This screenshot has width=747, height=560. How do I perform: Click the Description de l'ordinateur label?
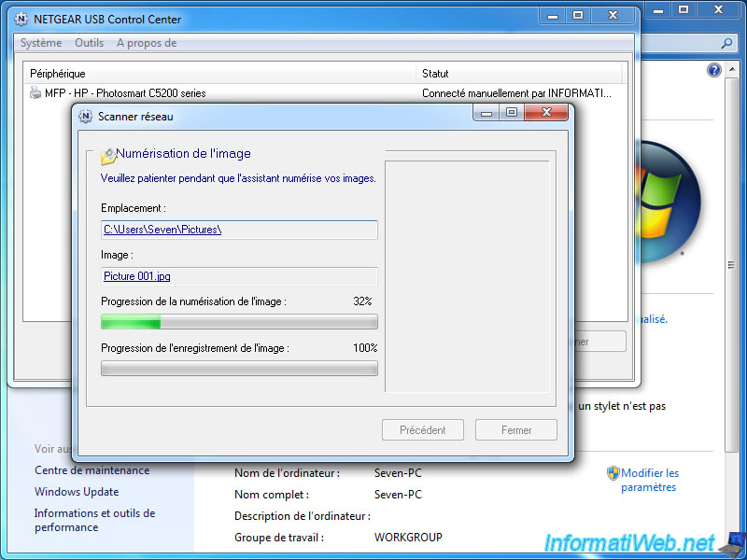click(x=303, y=516)
